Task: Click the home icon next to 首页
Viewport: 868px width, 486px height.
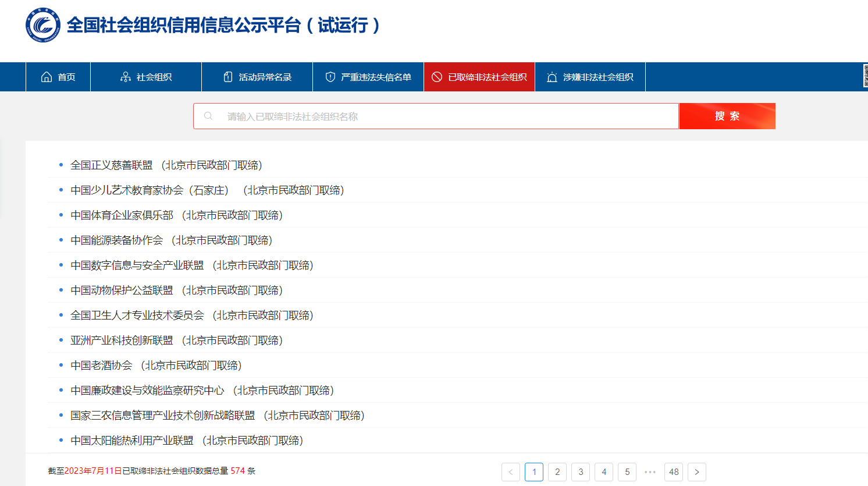Action: (47, 77)
